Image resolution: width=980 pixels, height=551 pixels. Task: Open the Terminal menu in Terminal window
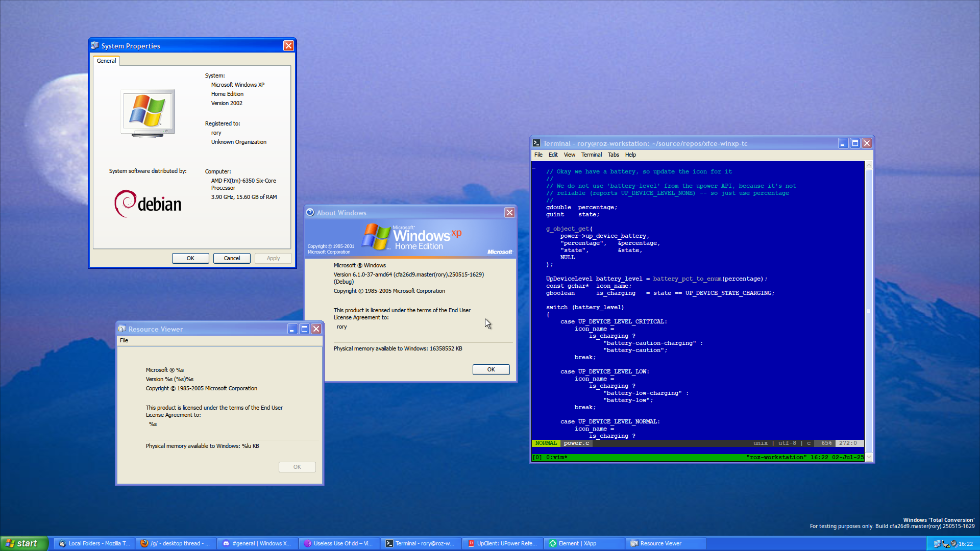coord(592,155)
